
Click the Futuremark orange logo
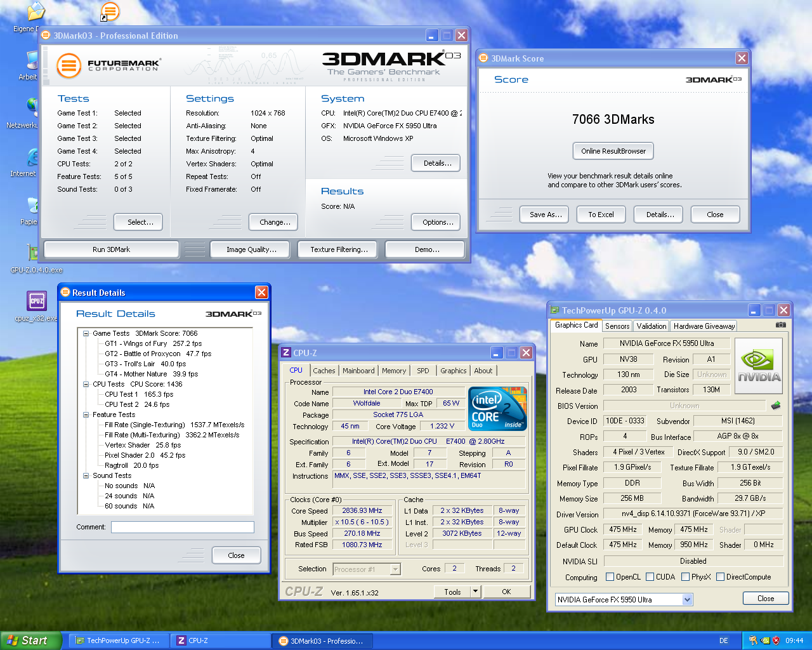[x=69, y=65]
